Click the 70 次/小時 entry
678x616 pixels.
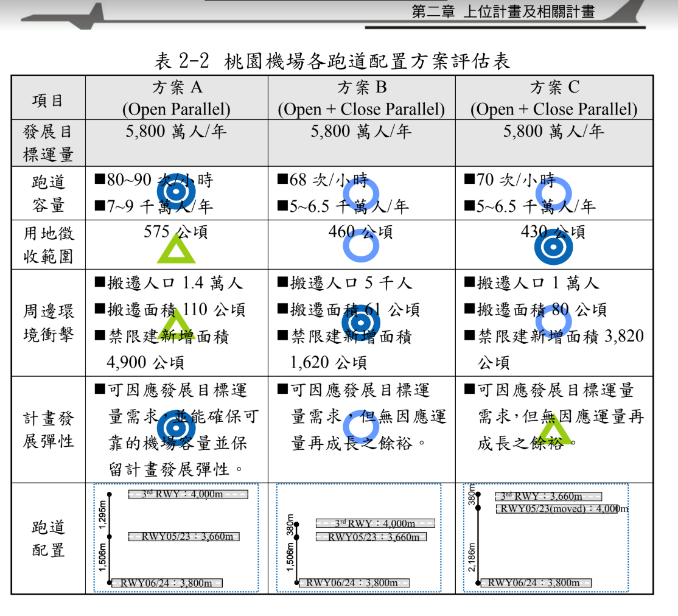[510, 180]
